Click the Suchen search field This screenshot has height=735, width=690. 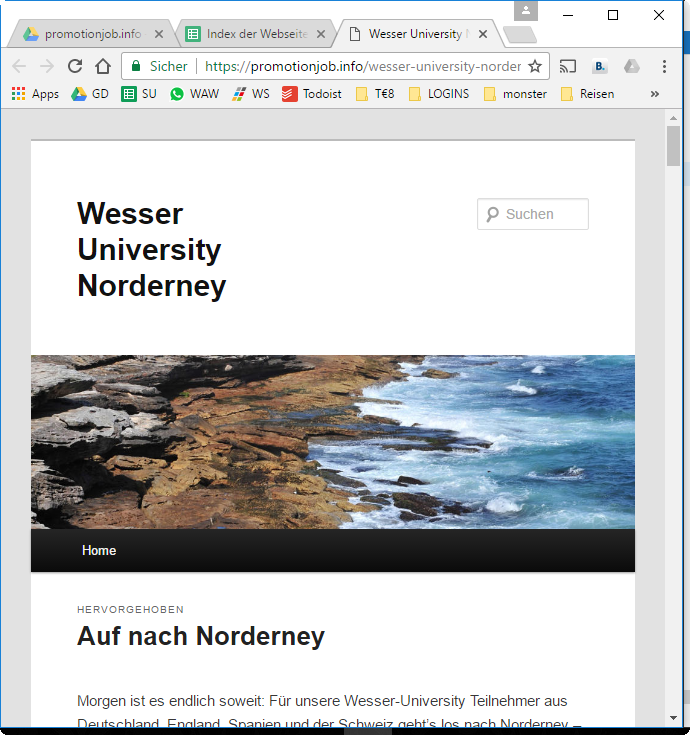pyautogui.click(x=540, y=214)
